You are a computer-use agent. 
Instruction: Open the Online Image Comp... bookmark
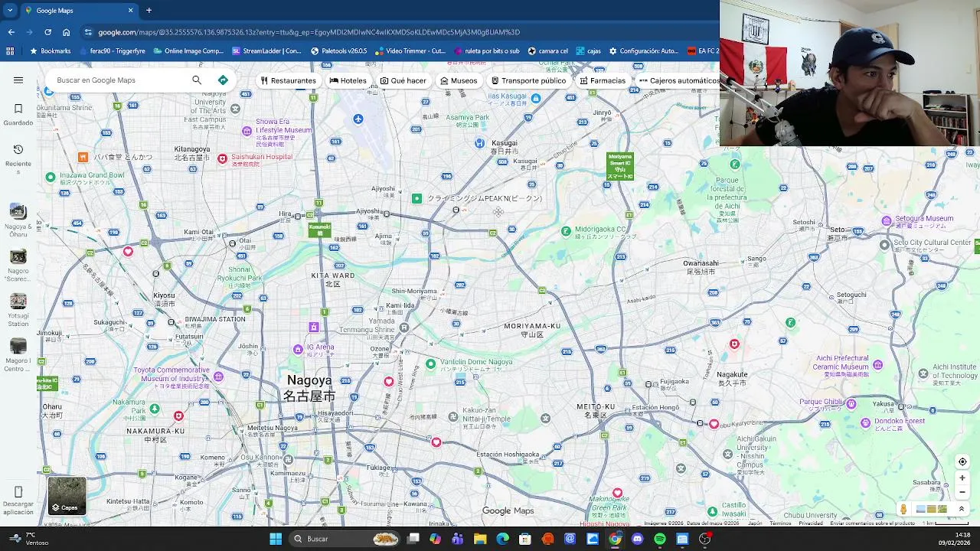[188, 51]
